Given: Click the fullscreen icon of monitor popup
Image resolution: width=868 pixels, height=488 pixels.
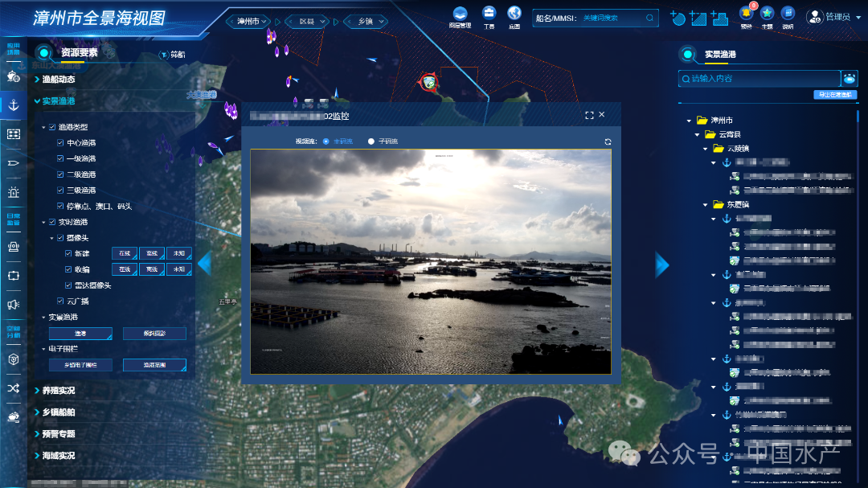Looking at the screenshot, I should (x=589, y=115).
